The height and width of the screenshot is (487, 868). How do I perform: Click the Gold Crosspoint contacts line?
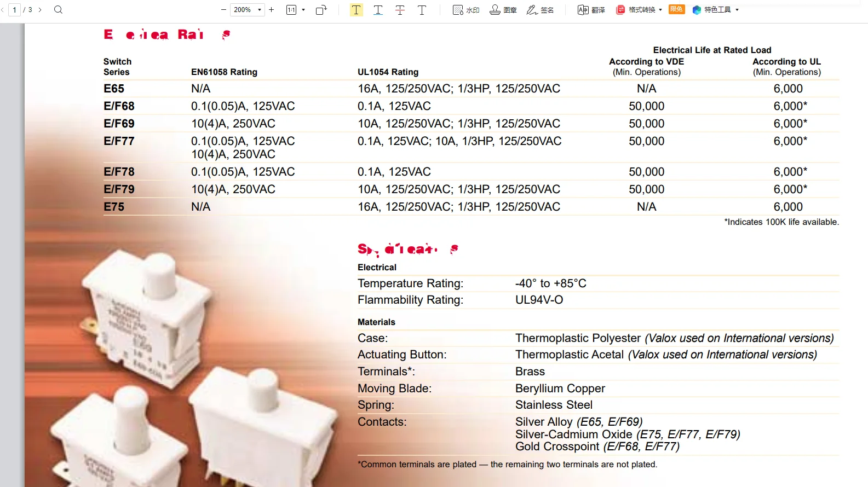coord(597,447)
